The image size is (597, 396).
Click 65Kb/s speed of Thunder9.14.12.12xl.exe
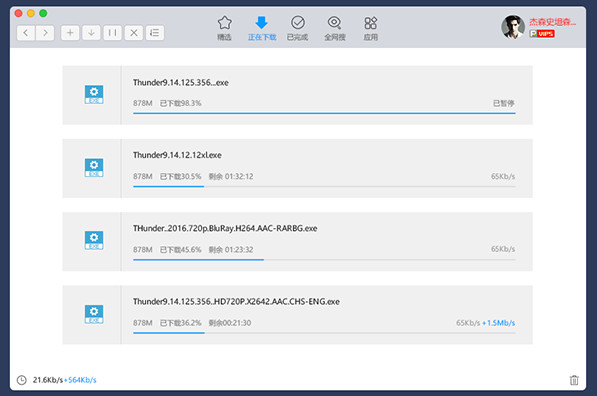[x=503, y=176]
